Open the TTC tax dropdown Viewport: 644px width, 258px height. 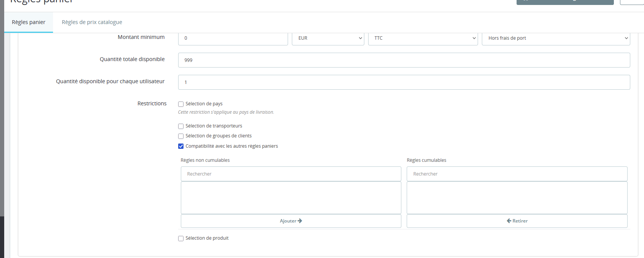point(423,38)
